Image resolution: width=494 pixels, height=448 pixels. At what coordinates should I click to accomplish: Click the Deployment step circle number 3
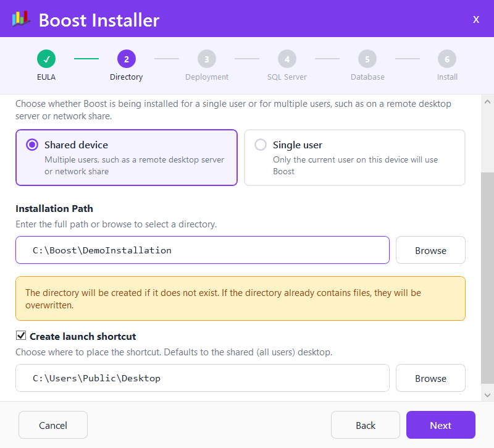(x=207, y=59)
